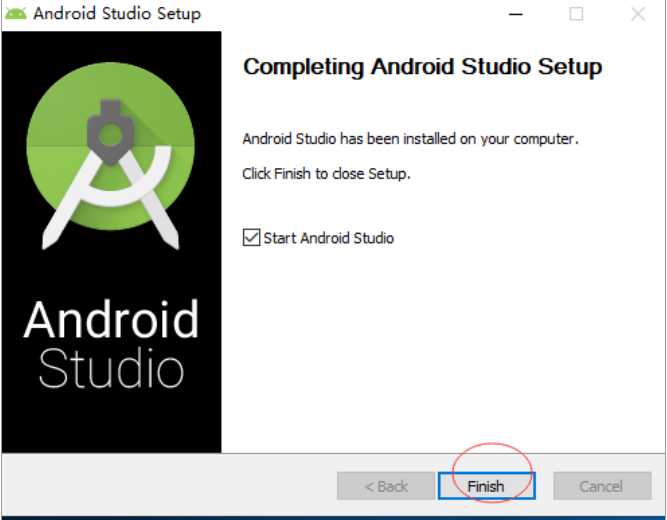Viewport: 667px width, 520px height.
Task: Click 'Click Finish to close Setup.' text
Action: (326, 174)
